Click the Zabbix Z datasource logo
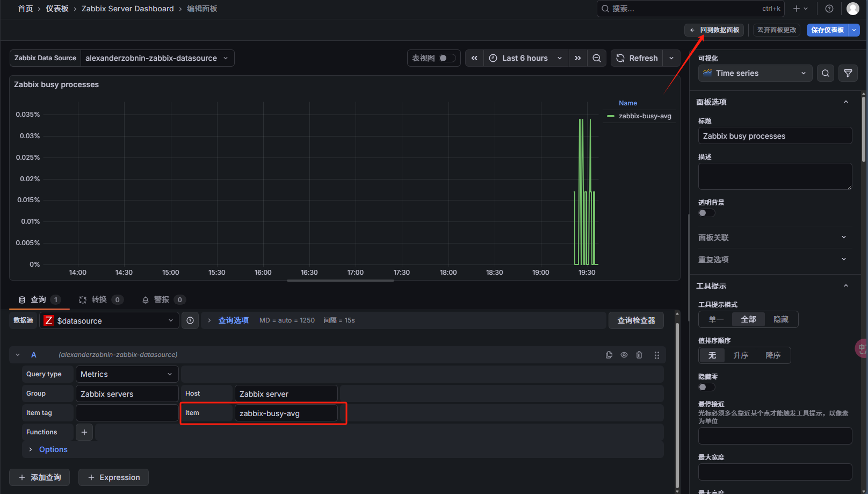Viewport: 868px width, 494px height. 49,320
